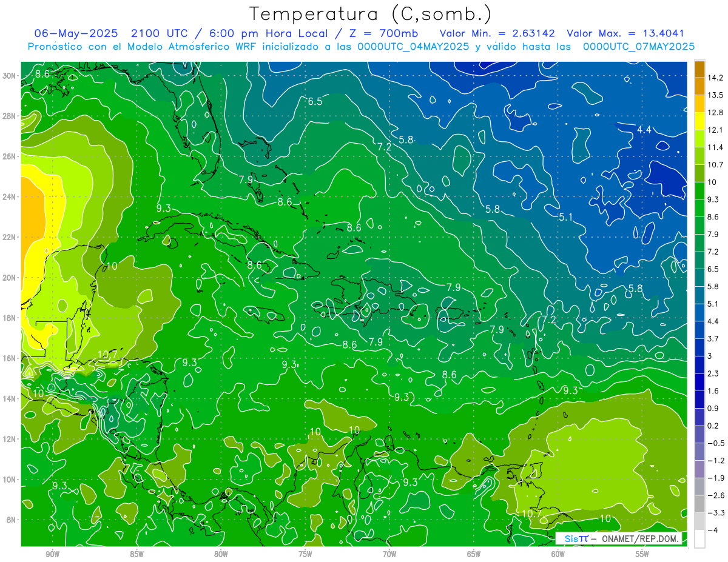Click the "28N" latitude axis label

(x=10, y=116)
